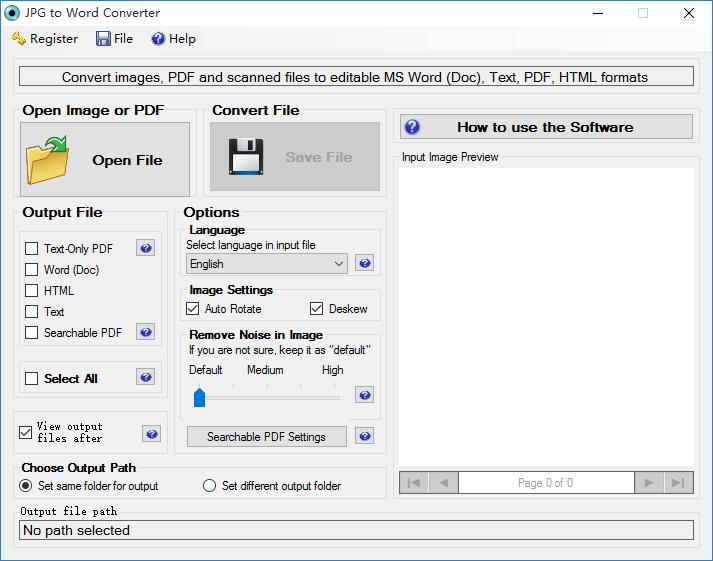Click the File menu floppy disk icon
Viewport: 713px width, 561px height.
pos(103,39)
